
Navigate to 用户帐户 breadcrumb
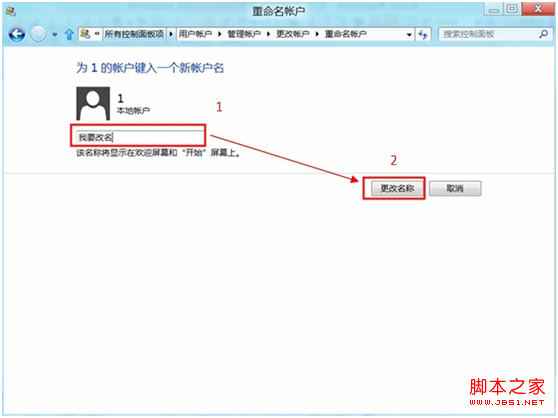tap(195, 34)
